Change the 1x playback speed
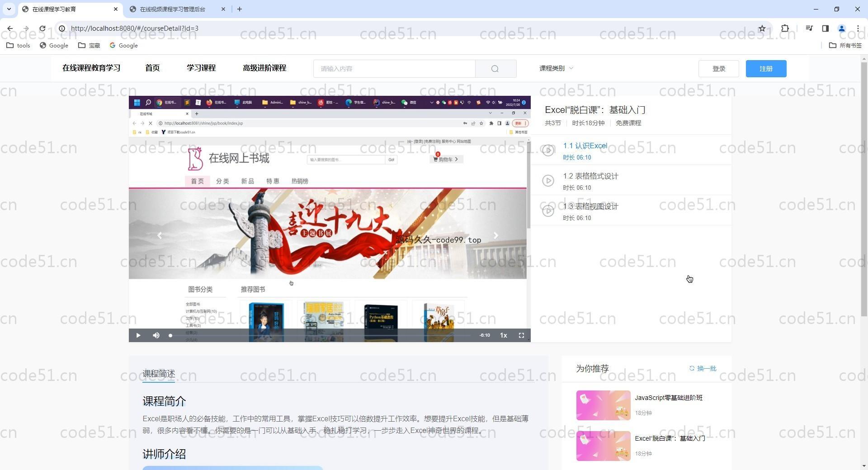868x470 pixels. pos(503,335)
